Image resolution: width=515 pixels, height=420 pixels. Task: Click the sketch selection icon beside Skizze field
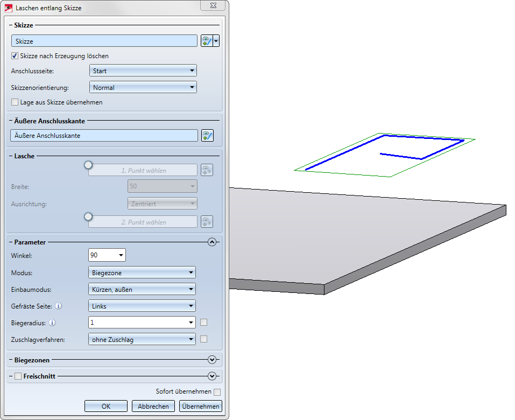coord(207,41)
